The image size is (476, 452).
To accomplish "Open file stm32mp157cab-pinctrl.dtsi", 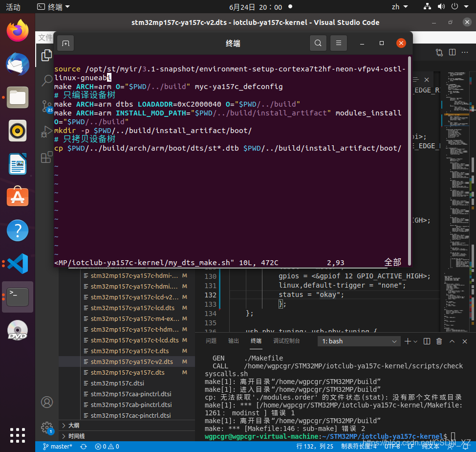I will coord(131,405).
